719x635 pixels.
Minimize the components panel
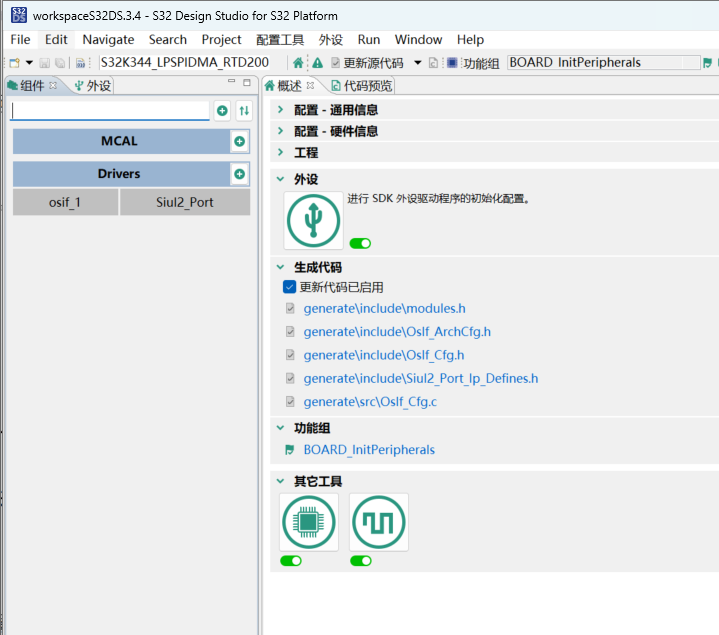coord(232,82)
